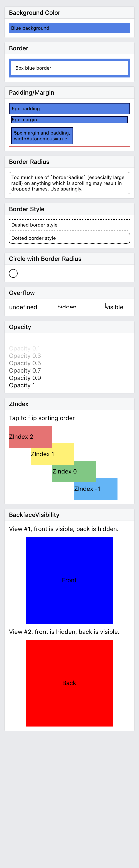Tap the yellow ZIndex 1 box

click(52, 454)
